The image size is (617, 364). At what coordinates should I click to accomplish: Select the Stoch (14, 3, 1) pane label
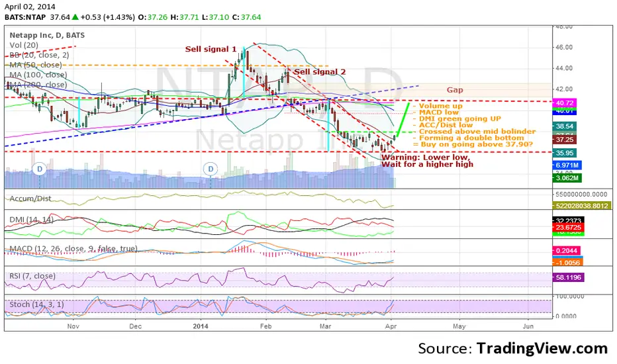(36, 304)
